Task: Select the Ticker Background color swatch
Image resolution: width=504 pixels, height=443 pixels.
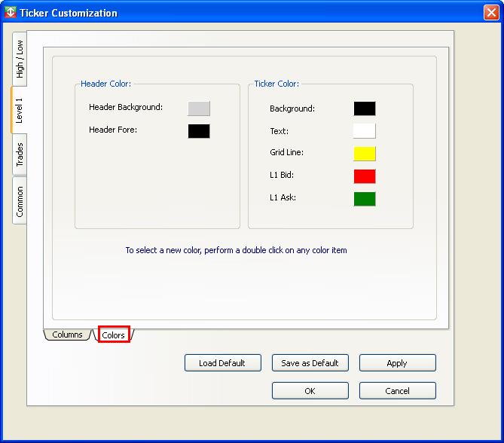Action: (x=365, y=108)
